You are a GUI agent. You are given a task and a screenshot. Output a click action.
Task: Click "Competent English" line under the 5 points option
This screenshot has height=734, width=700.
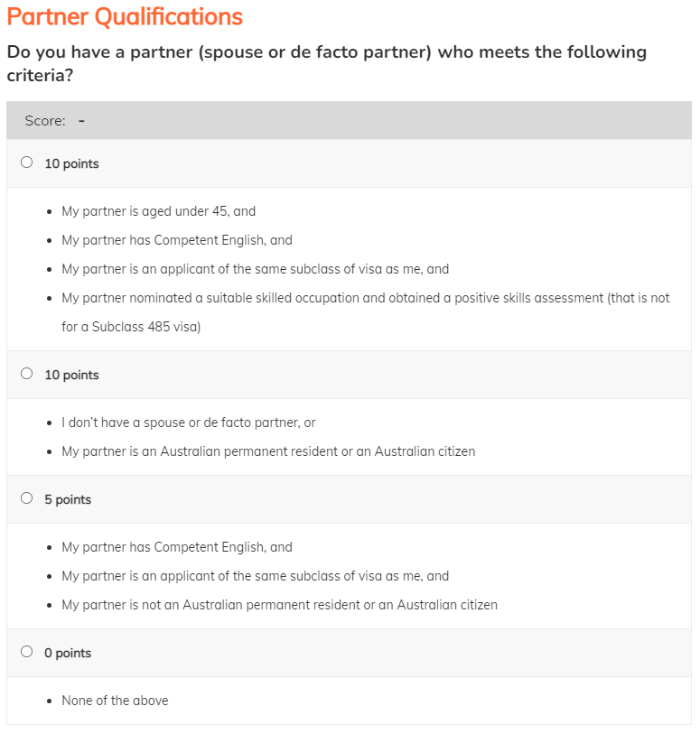[x=177, y=547]
